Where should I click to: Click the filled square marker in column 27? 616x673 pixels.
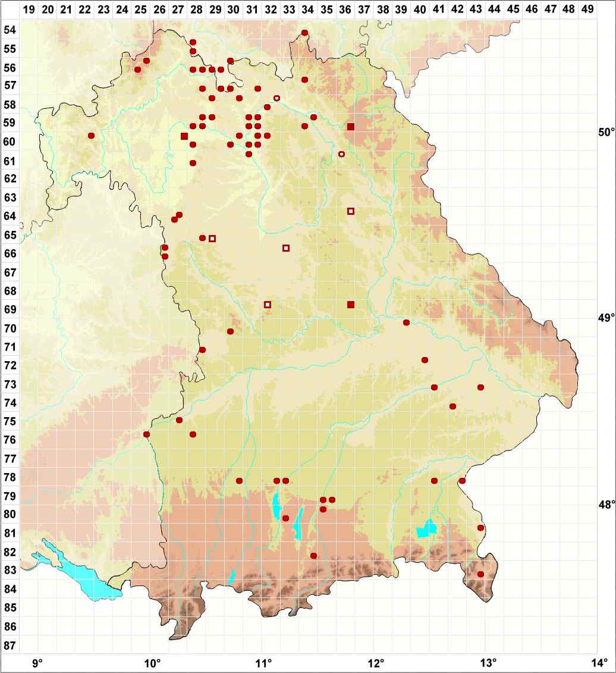tap(184, 136)
